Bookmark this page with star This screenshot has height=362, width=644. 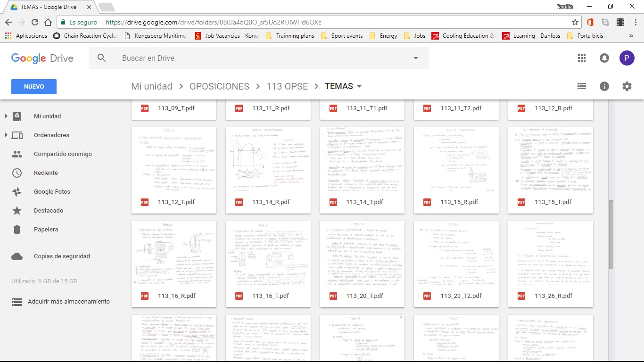coord(575,22)
